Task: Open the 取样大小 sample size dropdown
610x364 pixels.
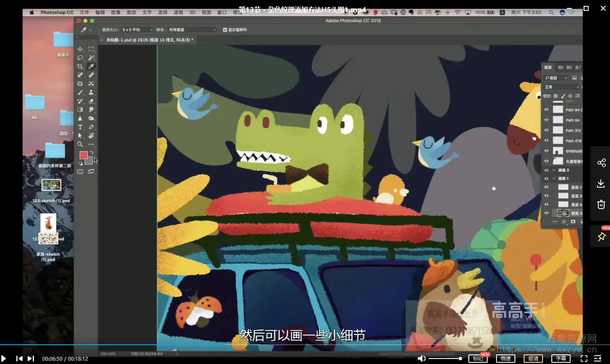Action: (137, 30)
